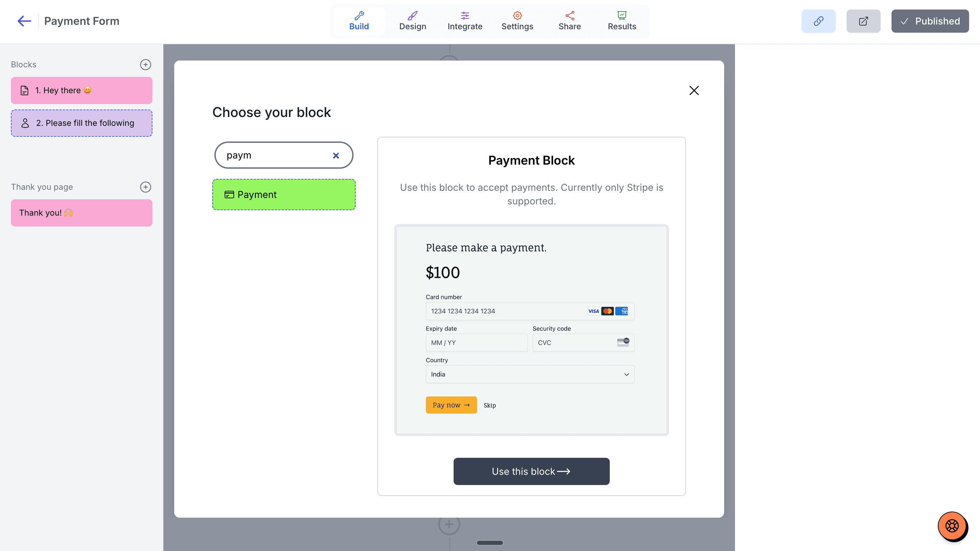
Task: Click the Published button
Action: point(930,21)
